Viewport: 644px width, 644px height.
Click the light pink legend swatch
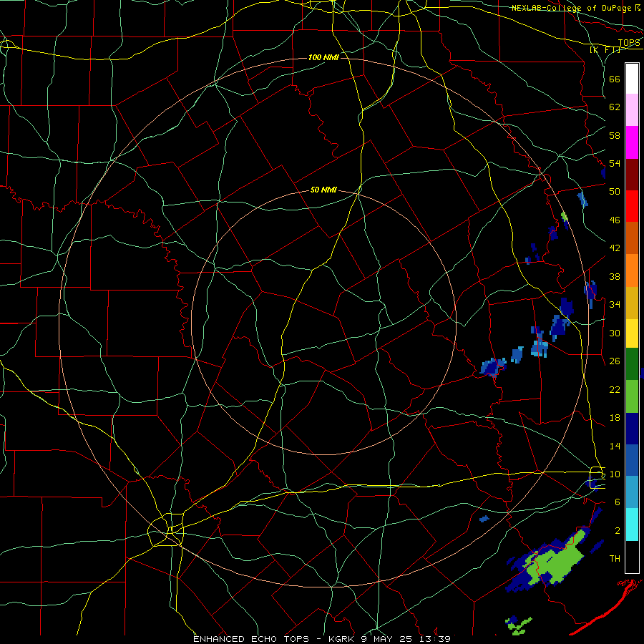pyautogui.click(x=632, y=110)
